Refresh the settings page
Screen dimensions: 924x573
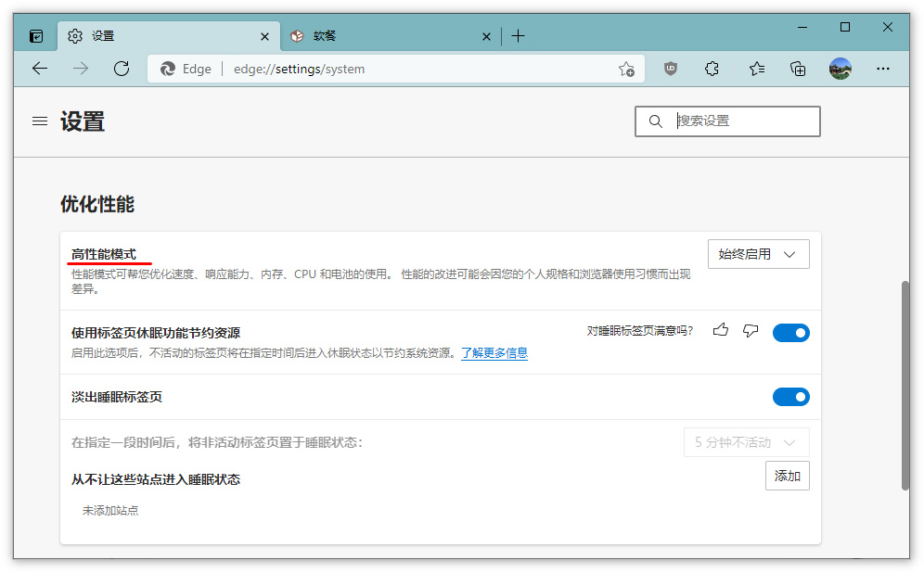[x=121, y=69]
